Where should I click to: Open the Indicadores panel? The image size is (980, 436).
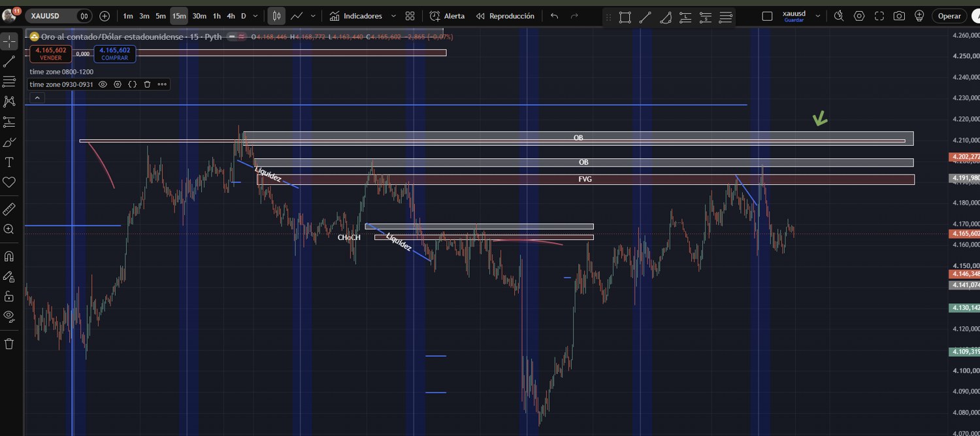pyautogui.click(x=355, y=16)
